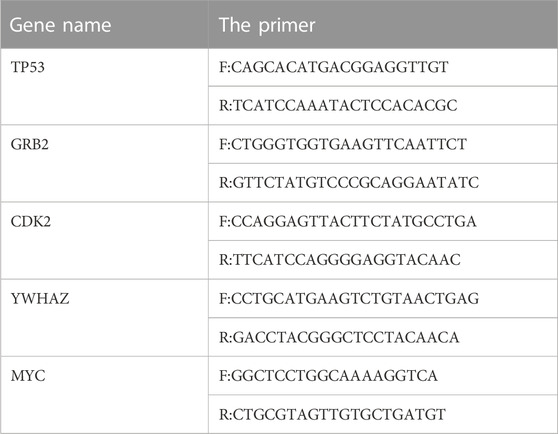
Task: Click CDK2 forward primer CCAGGAGTTACTTCTATGCCTGA
Action: pos(347,222)
